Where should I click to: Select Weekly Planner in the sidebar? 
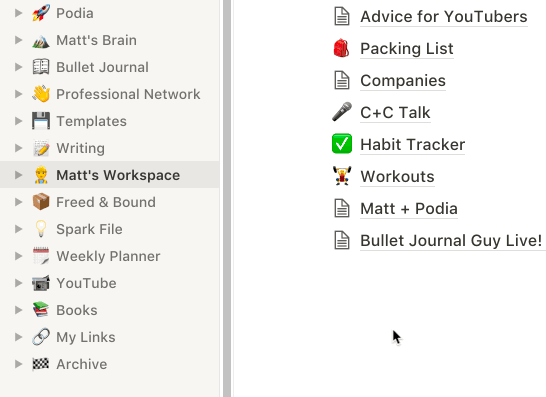[x=109, y=256]
